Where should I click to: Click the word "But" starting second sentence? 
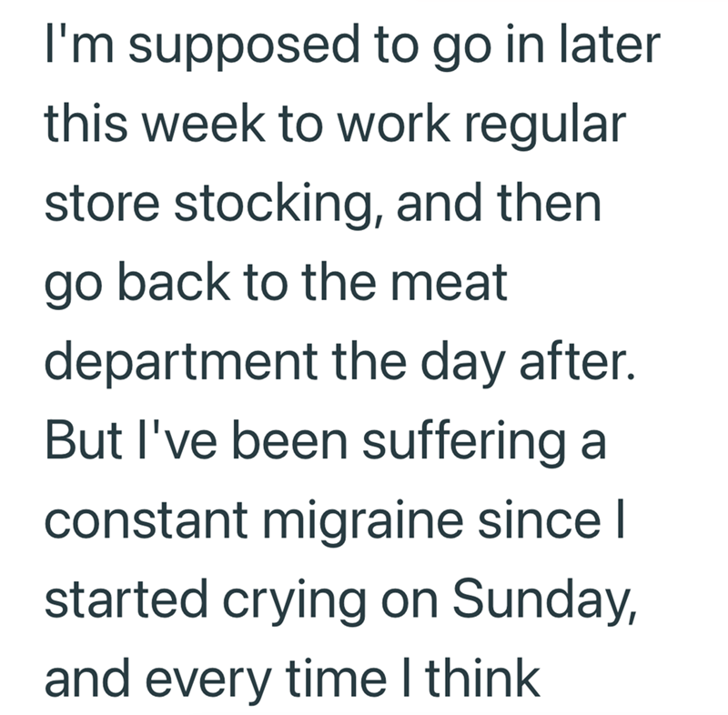83,440
